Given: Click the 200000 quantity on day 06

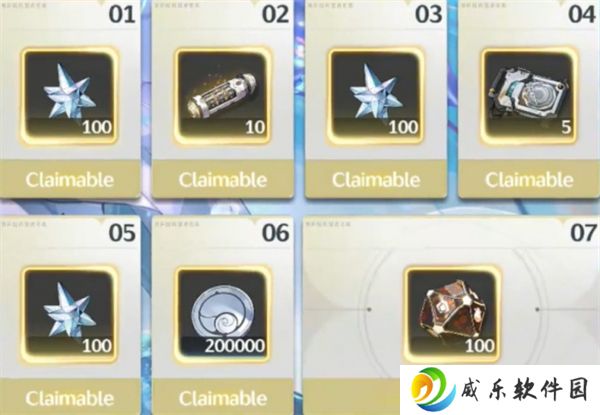Looking at the screenshot, I should (x=235, y=346).
